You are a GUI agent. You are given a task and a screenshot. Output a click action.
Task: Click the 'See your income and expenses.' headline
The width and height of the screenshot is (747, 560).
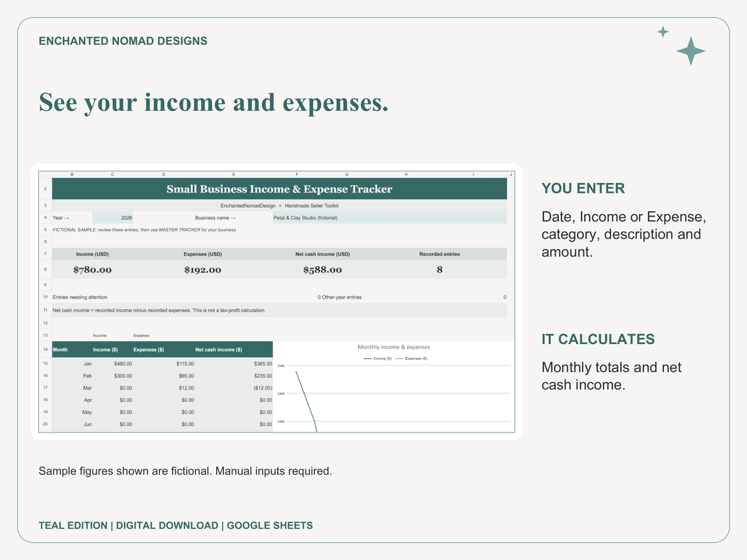(x=214, y=102)
